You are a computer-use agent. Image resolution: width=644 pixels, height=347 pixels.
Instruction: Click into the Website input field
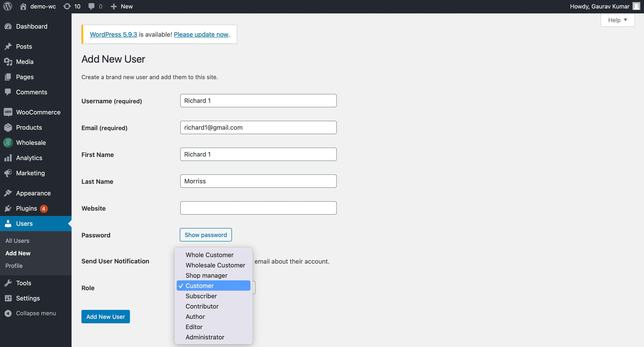tap(258, 208)
